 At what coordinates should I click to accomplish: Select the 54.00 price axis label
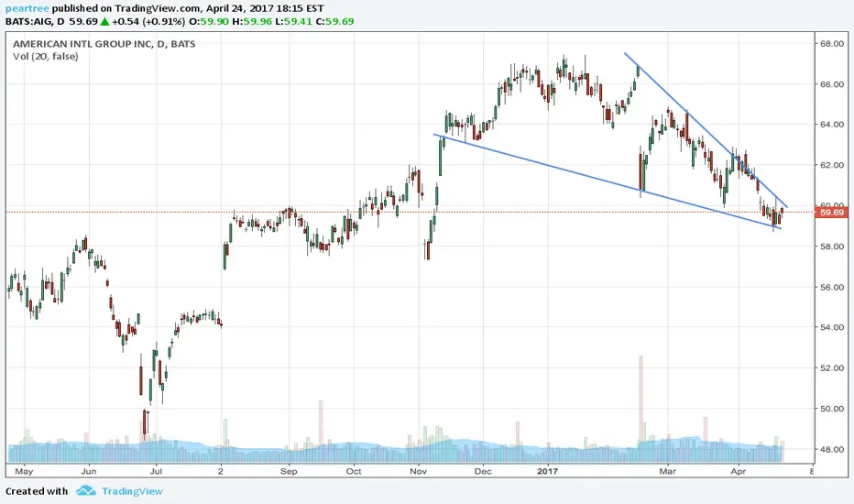pos(832,327)
